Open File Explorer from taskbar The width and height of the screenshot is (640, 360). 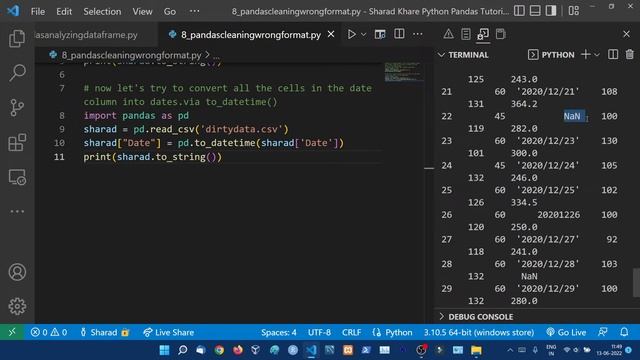pos(476,350)
